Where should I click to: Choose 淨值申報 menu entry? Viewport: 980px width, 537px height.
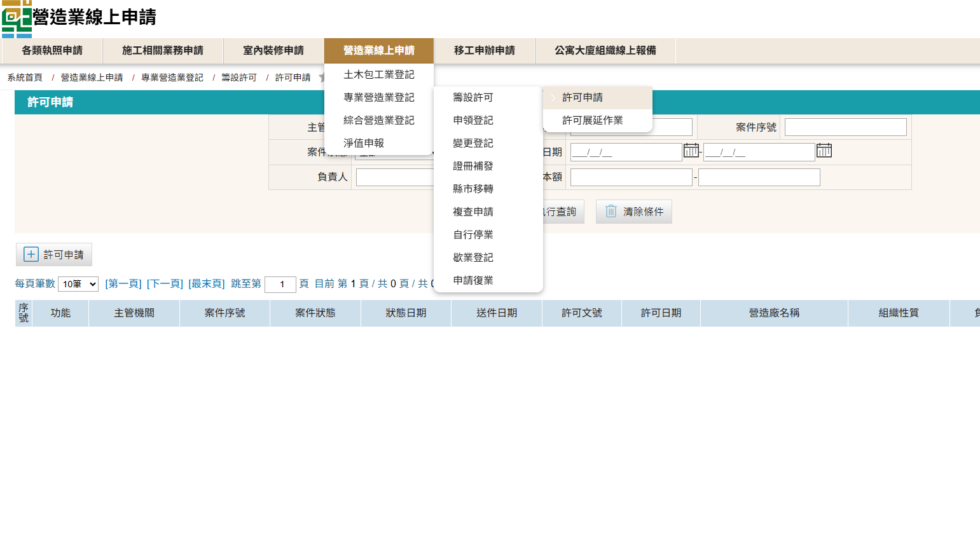click(x=363, y=143)
